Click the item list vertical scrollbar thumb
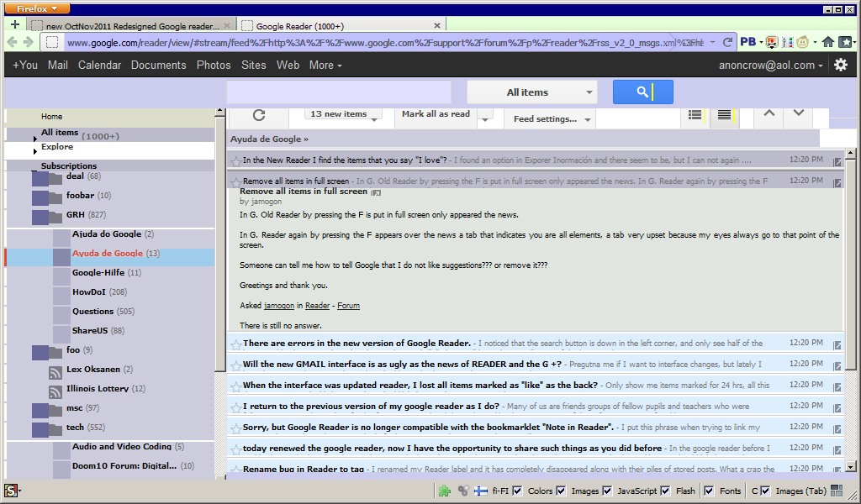The image size is (861, 504). [x=851, y=265]
